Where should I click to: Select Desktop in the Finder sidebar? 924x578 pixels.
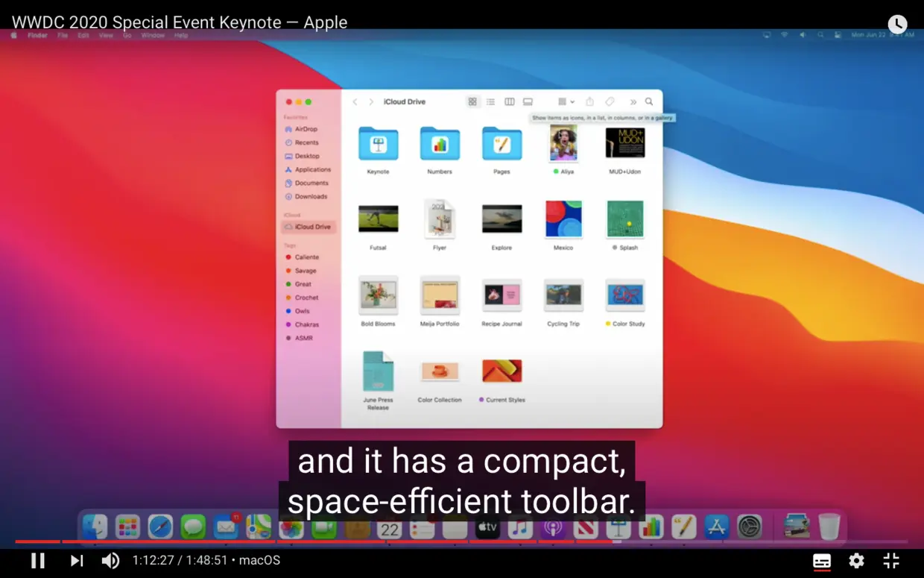point(302,156)
